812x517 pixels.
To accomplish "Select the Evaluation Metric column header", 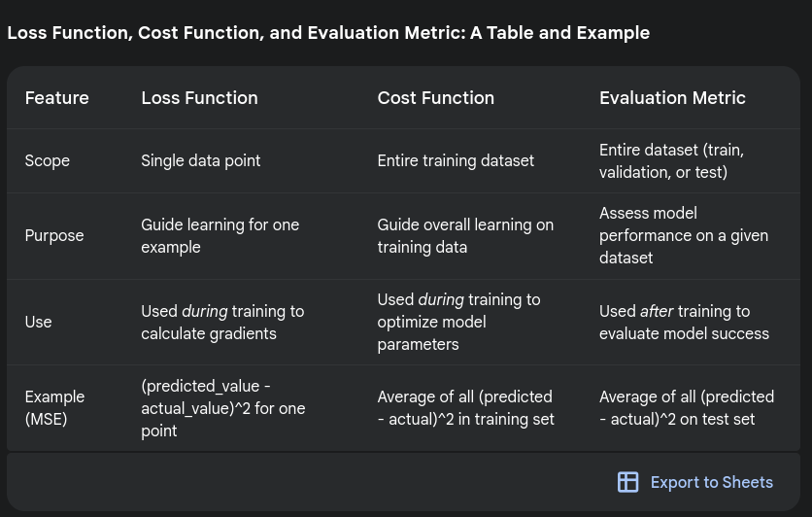I will 672,98.
